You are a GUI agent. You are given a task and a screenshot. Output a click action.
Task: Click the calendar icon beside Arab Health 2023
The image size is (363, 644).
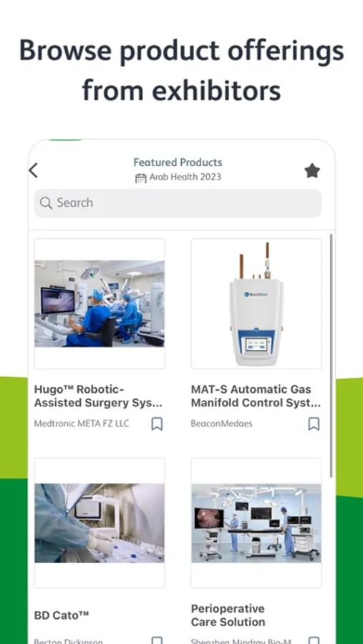tap(141, 178)
